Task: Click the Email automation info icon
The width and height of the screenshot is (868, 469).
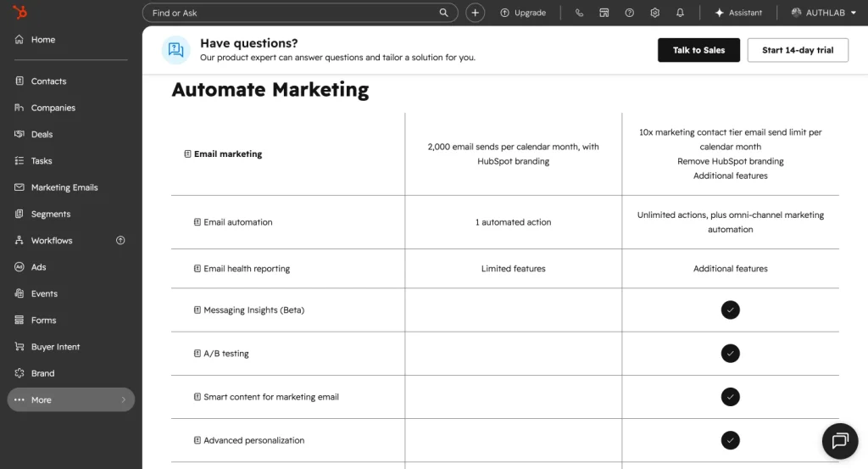Action: (197, 222)
